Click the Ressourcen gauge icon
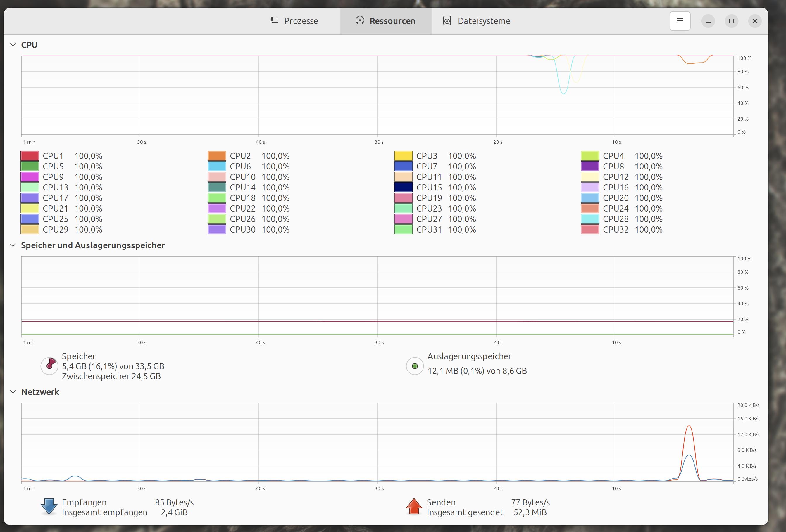This screenshot has height=532, width=786. tap(360, 20)
